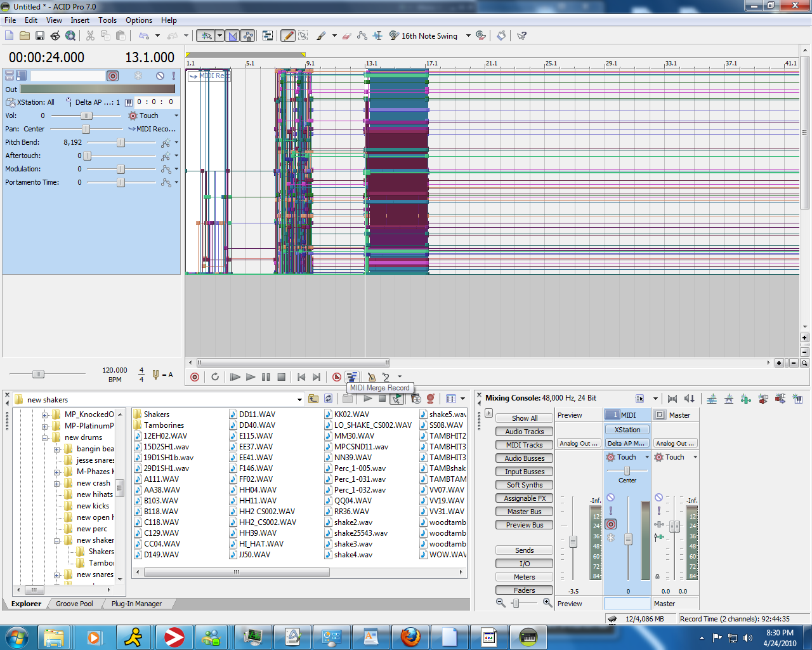The image size is (812, 650).
Task: Click the track name input field
Action: click(67, 76)
